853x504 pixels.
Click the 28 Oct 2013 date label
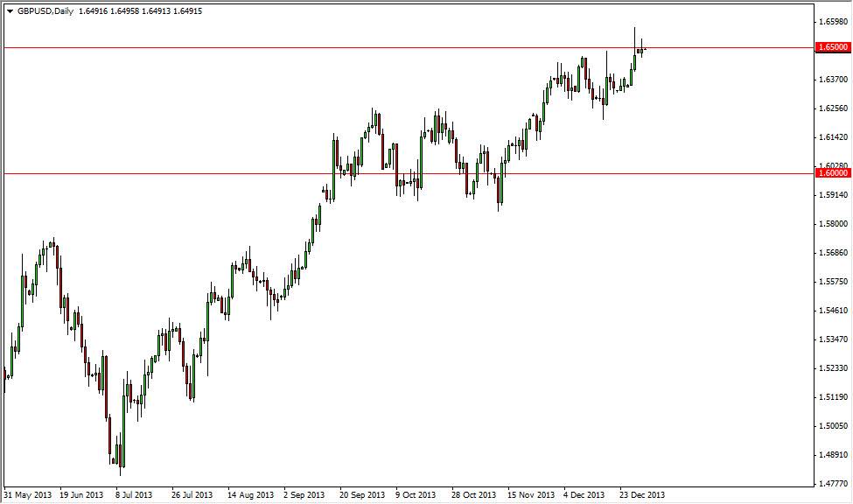click(x=474, y=494)
